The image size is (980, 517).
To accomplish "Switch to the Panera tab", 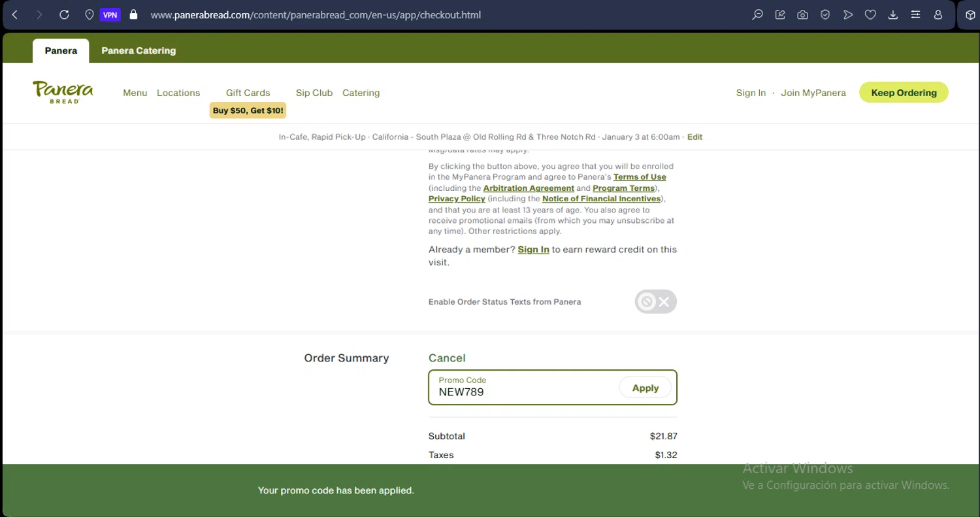I will point(61,50).
